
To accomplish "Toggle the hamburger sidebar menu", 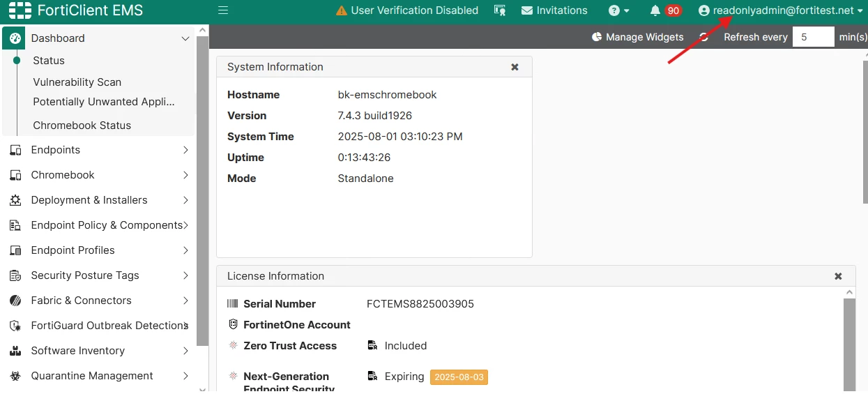I will [x=223, y=10].
